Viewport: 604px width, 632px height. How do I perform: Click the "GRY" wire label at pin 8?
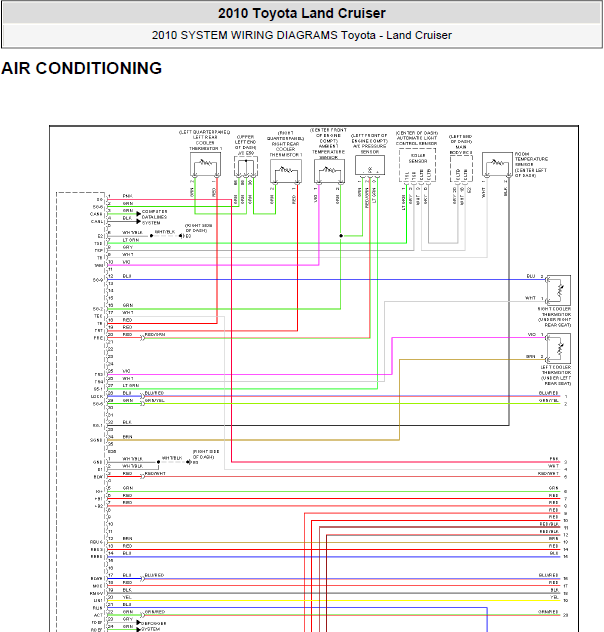(128, 247)
